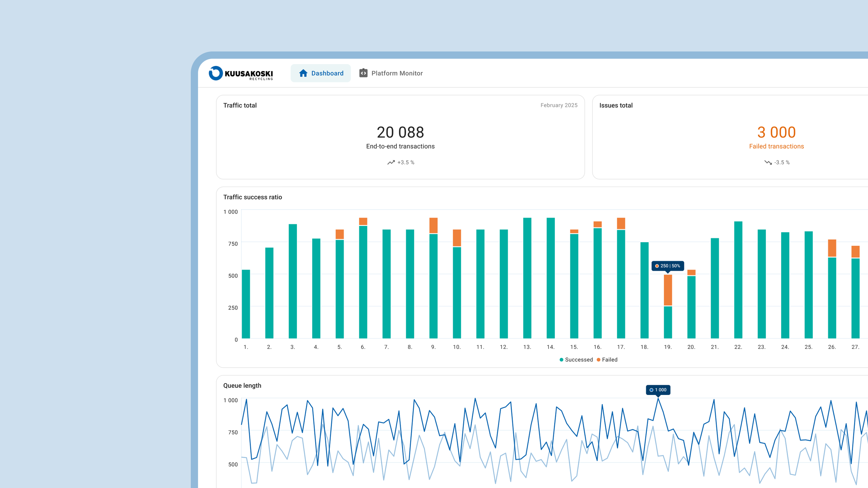Click the Traffic total card title
The image size is (868, 488).
240,105
